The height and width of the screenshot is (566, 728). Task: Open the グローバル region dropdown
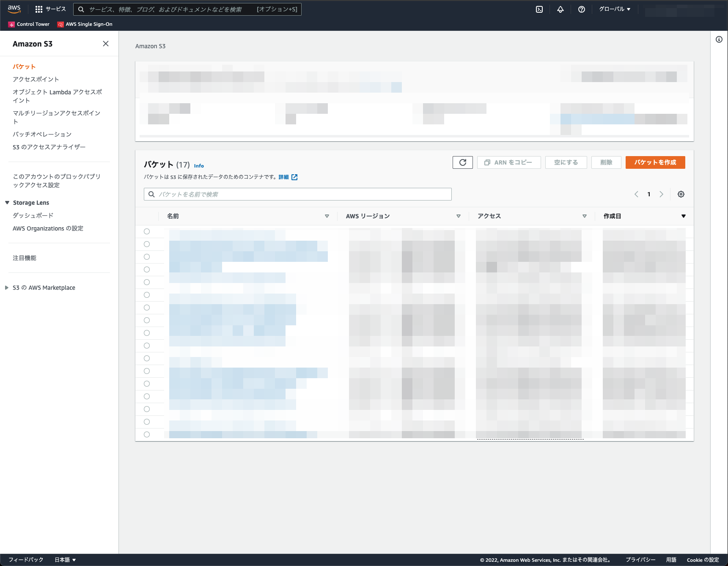tap(615, 9)
